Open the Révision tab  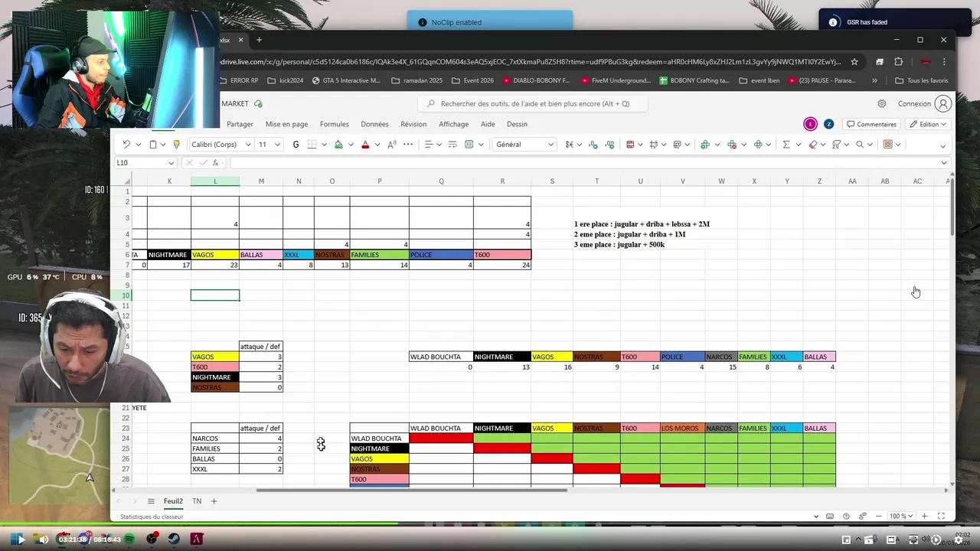coord(413,124)
